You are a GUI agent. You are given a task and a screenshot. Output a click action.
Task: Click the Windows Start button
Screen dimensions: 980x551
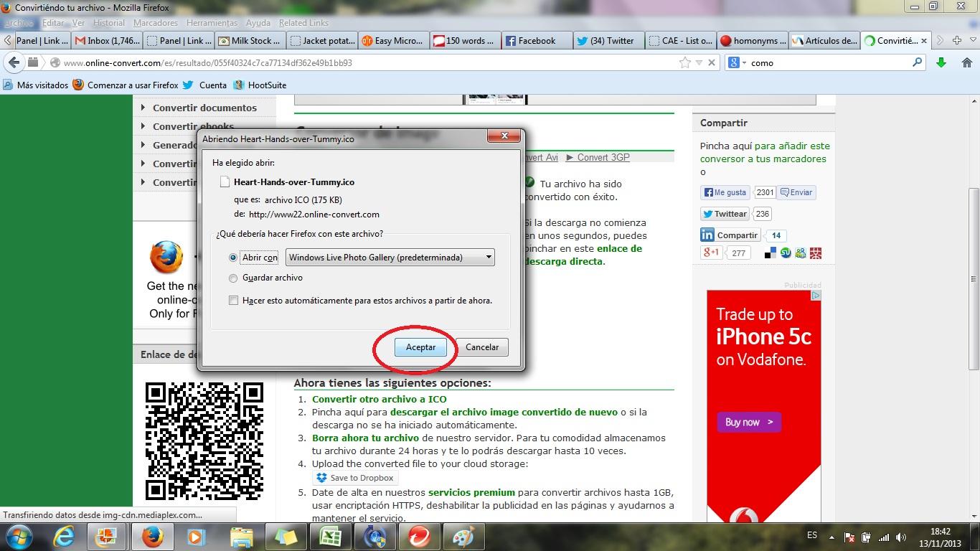[17, 537]
